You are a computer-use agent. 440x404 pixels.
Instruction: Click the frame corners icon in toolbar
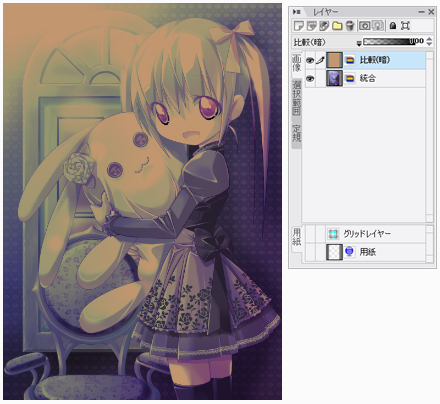pyautogui.click(x=405, y=26)
